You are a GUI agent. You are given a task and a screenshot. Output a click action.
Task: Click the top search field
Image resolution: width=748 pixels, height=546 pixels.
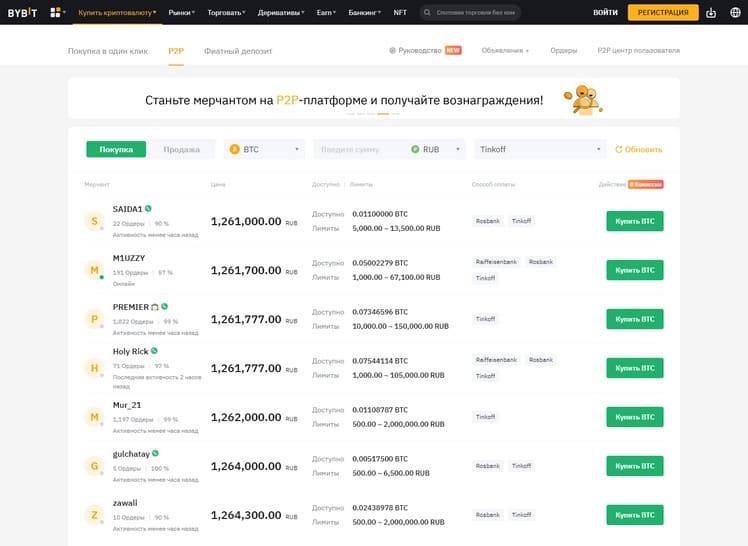[470, 12]
